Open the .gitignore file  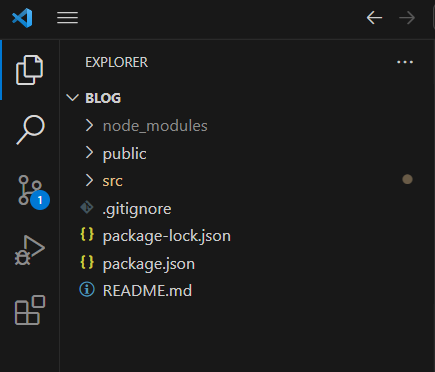coord(137,209)
